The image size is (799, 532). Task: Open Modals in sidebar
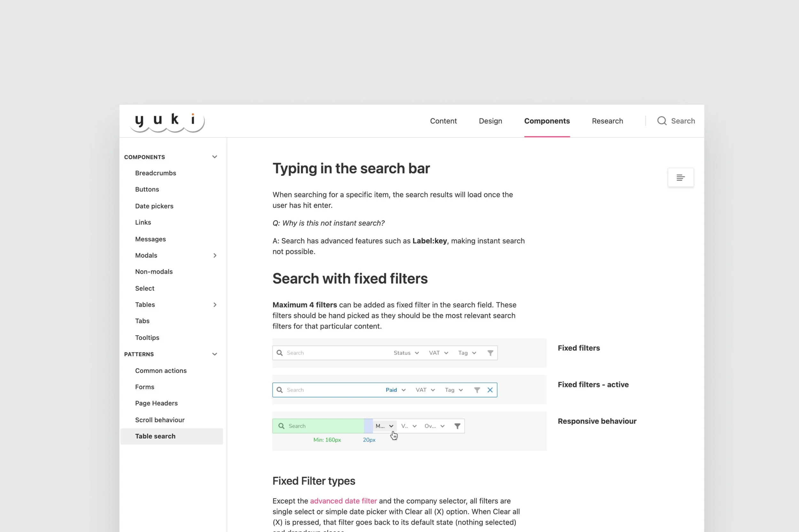(x=146, y=256)
